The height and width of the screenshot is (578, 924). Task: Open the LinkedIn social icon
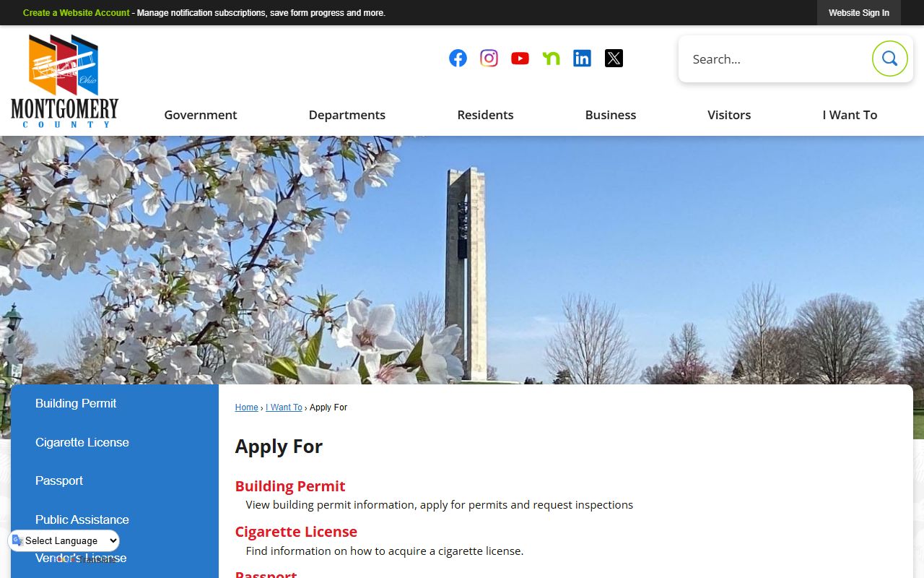(x=582, y=59)
